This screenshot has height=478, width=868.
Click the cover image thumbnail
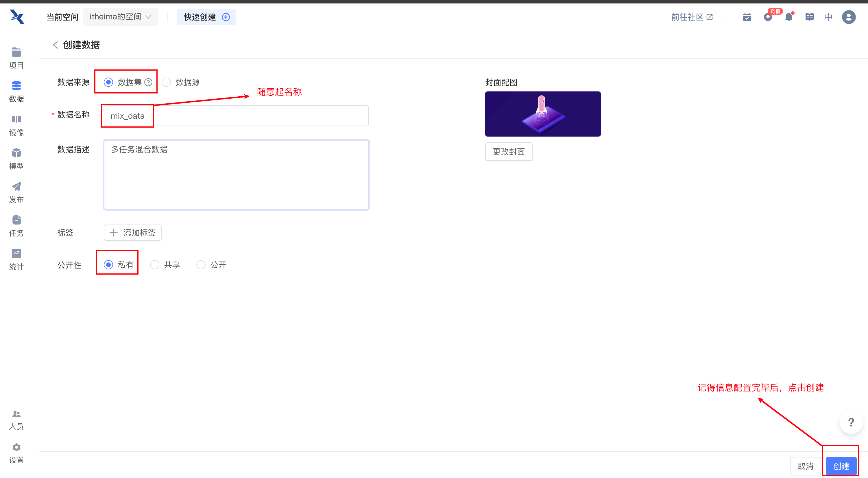[542, 114]
